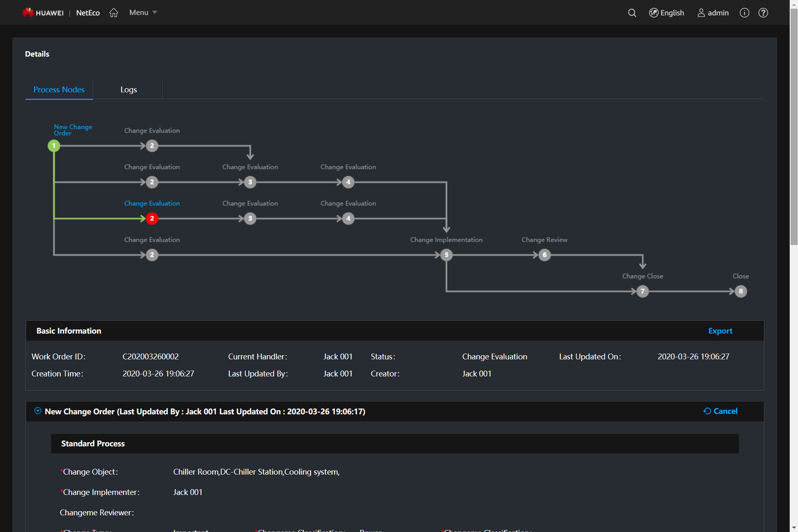Select the Close node 8
798x532 pixels.
[x=740, y=291]
